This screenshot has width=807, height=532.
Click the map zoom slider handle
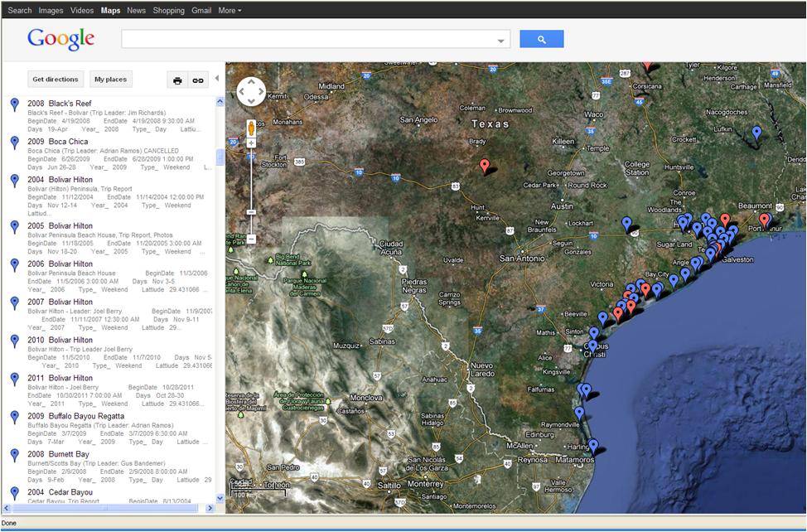coord(251,212)
